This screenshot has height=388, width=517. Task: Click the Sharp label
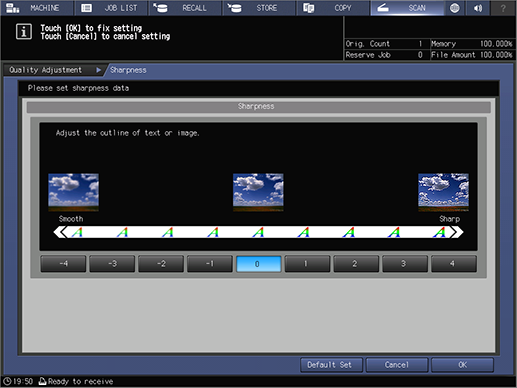[450, 219]
